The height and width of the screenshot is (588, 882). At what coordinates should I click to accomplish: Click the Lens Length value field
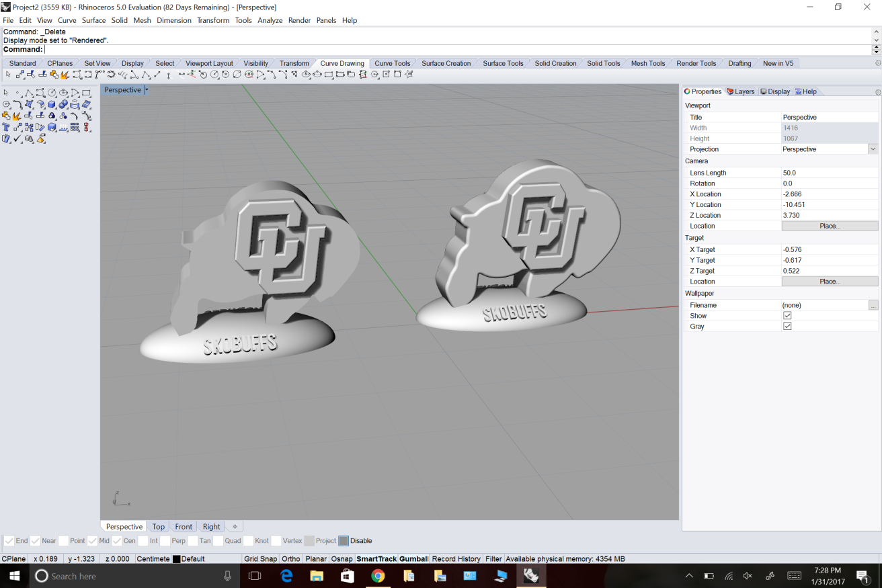[830, 173]
